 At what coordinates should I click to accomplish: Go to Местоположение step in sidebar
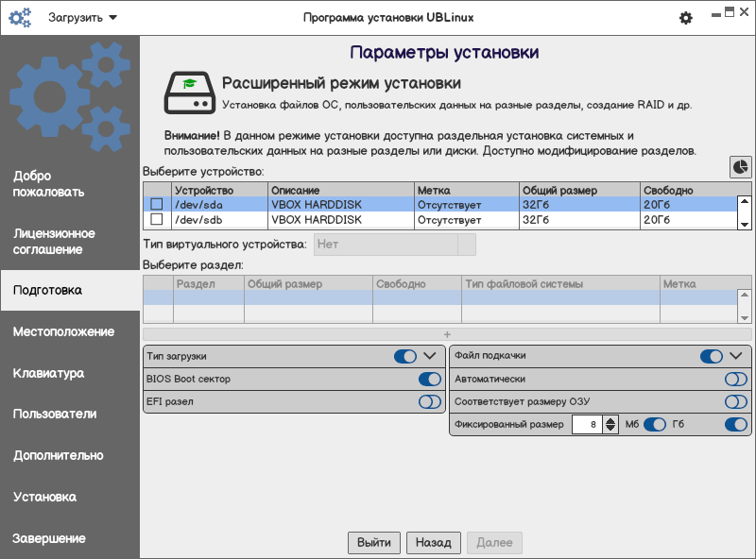click(63, 331)
